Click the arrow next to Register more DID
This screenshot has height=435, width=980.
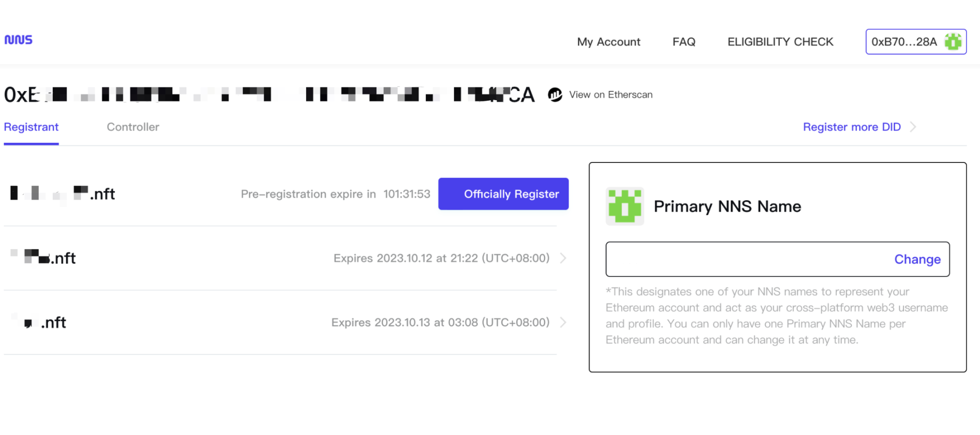(x=913, y=127)
